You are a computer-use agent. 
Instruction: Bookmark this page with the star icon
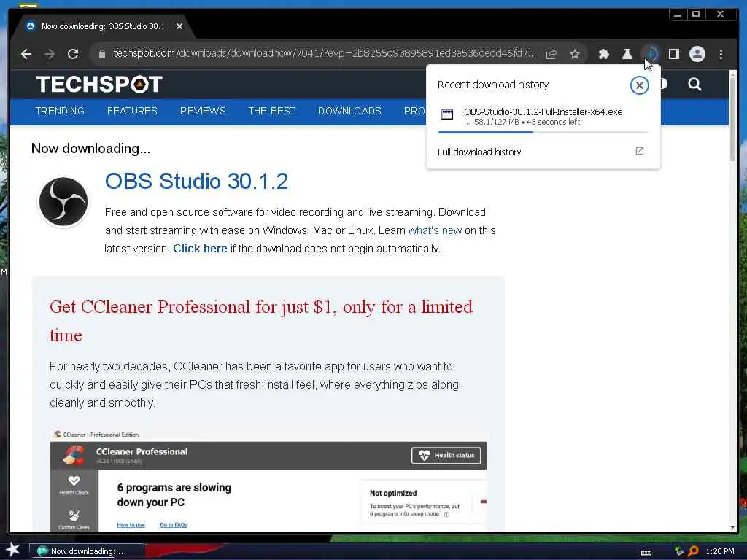(575, 54)
